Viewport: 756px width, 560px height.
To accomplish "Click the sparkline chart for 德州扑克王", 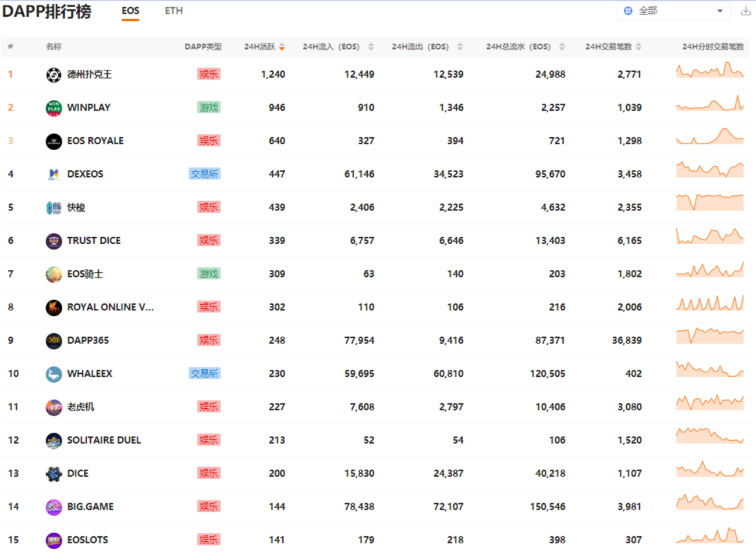I will [709, 70].
